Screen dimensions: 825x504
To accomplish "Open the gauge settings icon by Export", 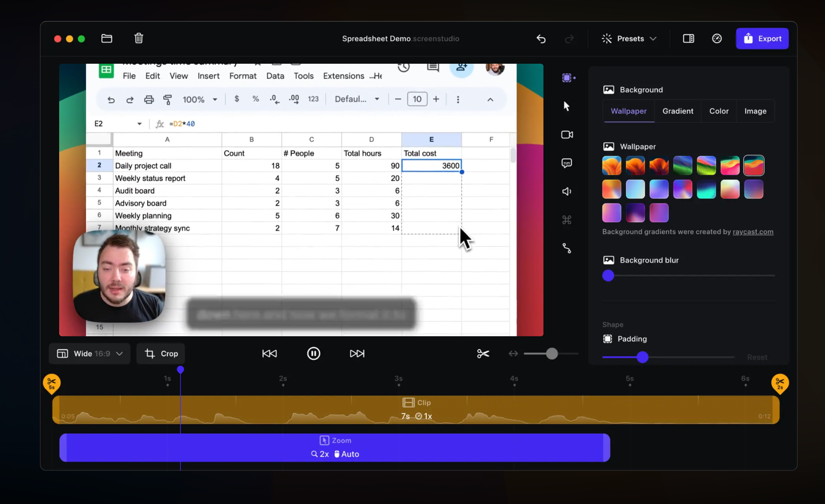I will pos(717,39).
